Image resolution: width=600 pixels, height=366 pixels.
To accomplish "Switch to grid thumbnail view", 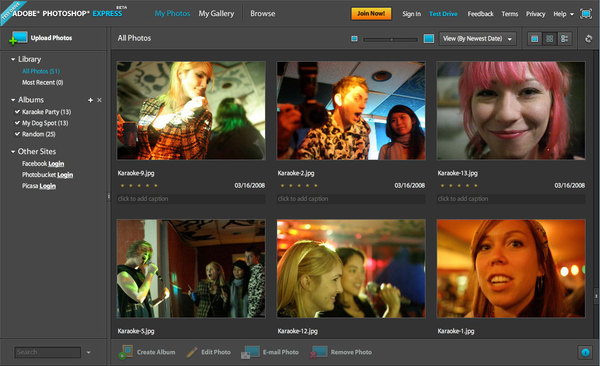I will click(549, 39).
